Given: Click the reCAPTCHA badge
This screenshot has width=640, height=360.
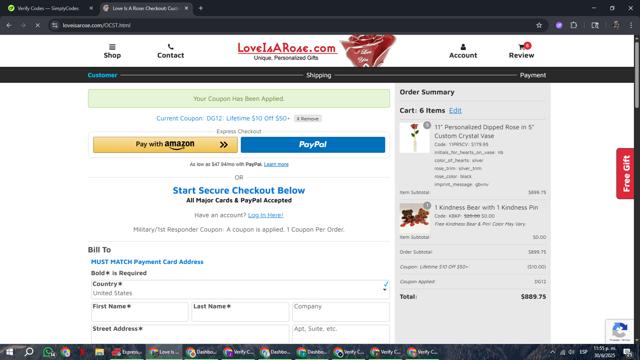Looking at the screenshot, I should pyautogui.click(x=620, y=331).
